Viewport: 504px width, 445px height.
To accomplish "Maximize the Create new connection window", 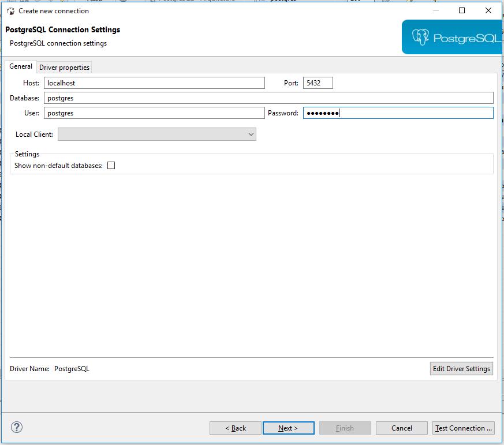I will click(462, 10).
